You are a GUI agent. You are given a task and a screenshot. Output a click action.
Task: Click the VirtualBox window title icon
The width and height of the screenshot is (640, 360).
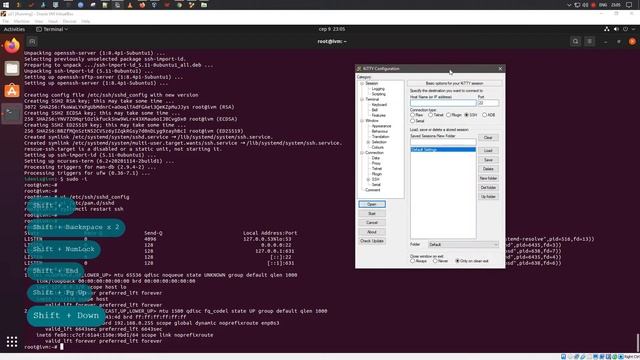click(3, 14)
